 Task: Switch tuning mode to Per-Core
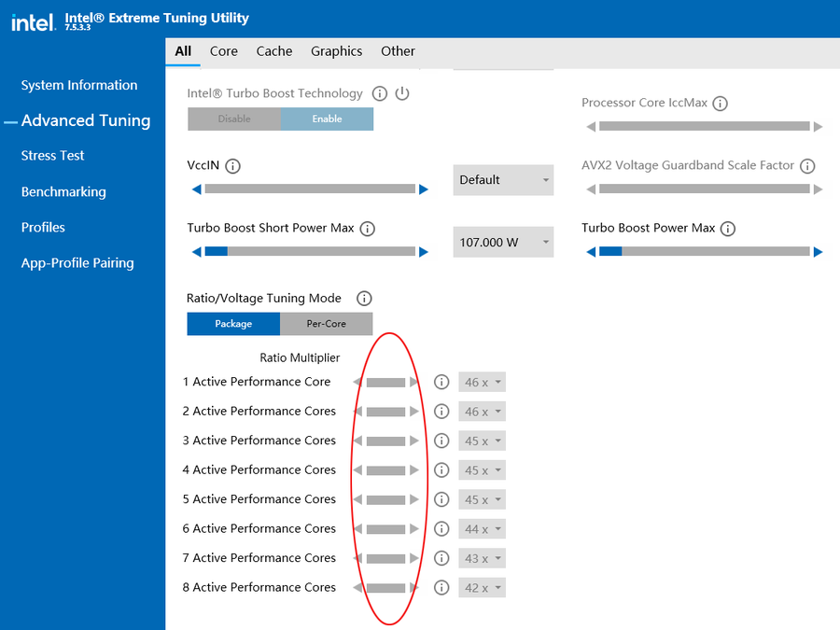[x=326, y=324]
